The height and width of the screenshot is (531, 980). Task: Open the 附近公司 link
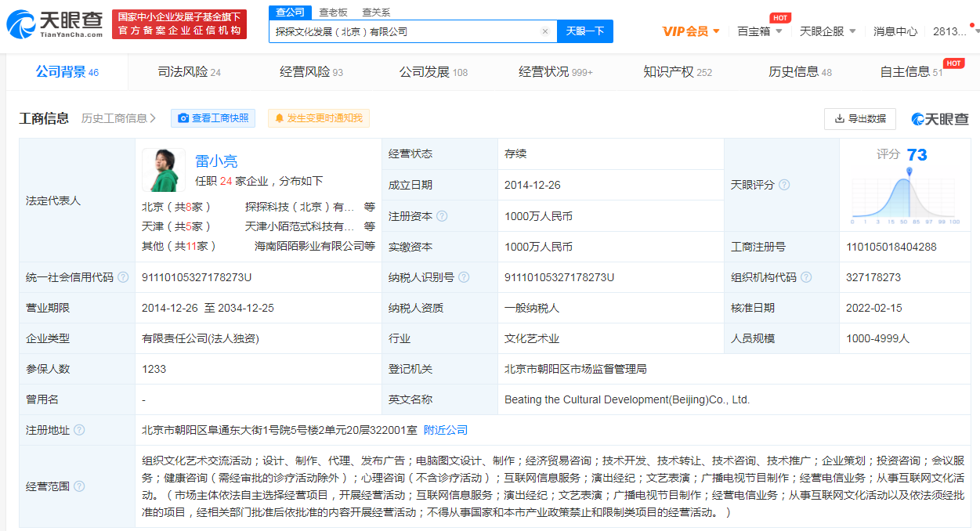445,430
